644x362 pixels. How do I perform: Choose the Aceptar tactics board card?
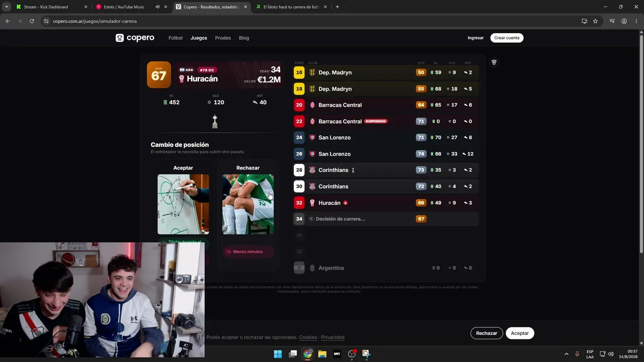[x=183, y=204]
